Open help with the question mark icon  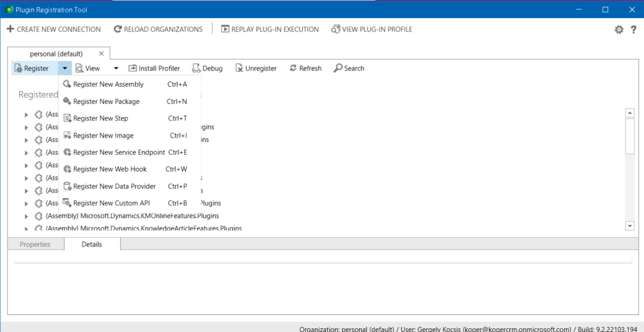click(633, 30)
